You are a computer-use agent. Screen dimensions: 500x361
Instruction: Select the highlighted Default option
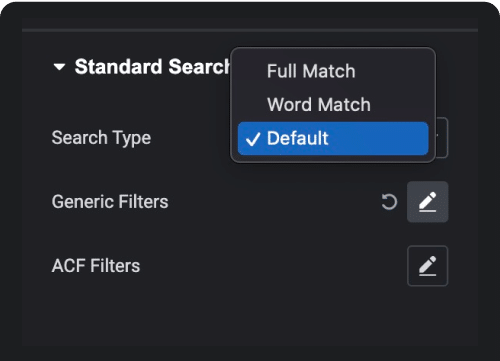(x=333, y=138)
